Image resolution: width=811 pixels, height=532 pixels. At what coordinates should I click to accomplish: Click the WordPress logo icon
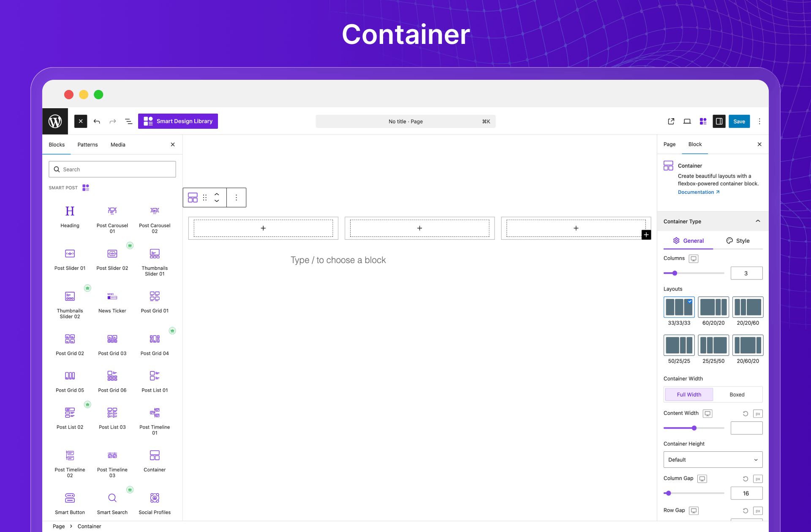pyautogui.click(x=55, y=122)
